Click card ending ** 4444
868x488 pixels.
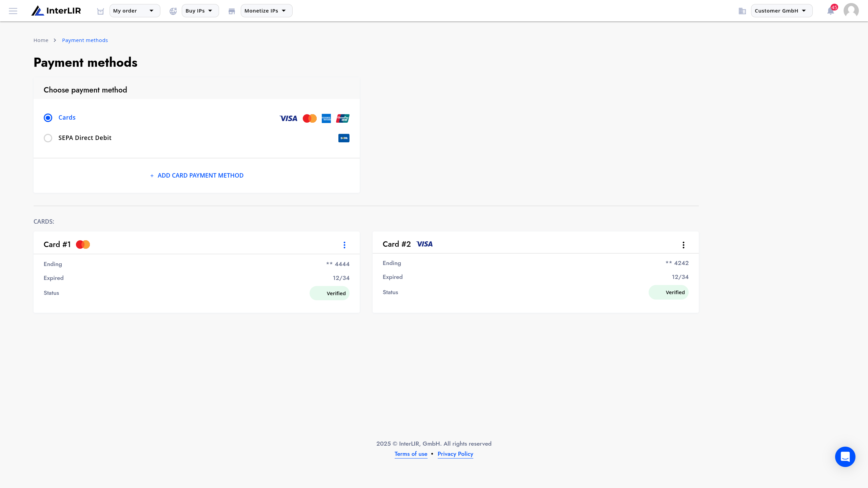pyautogui.click(x=338, y=264)
